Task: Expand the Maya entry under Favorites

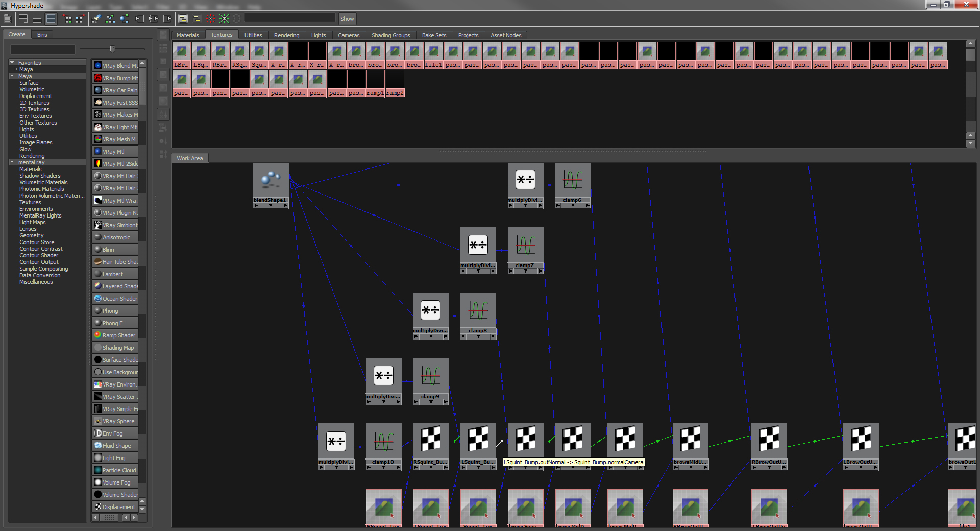Action: click(x=16, y=69)
